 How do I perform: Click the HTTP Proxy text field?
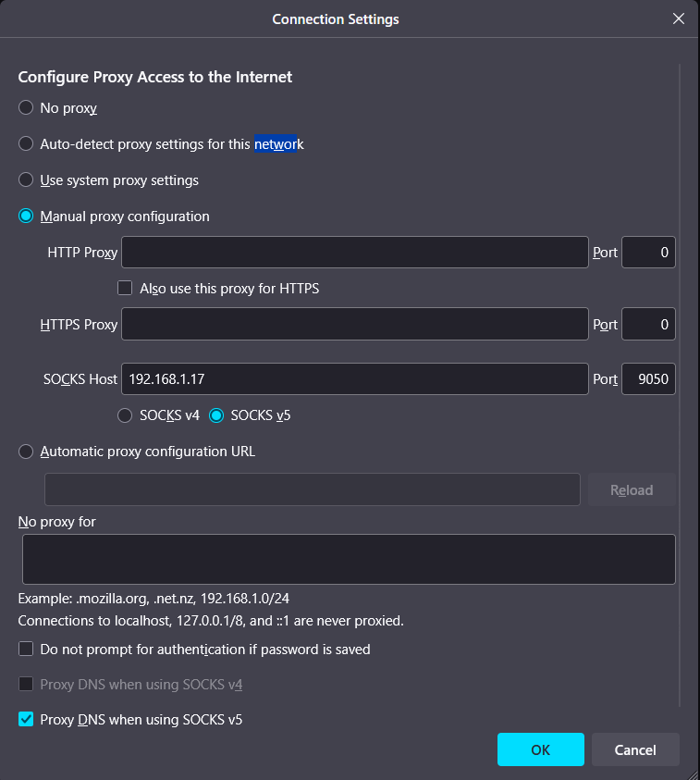[354, 253]
